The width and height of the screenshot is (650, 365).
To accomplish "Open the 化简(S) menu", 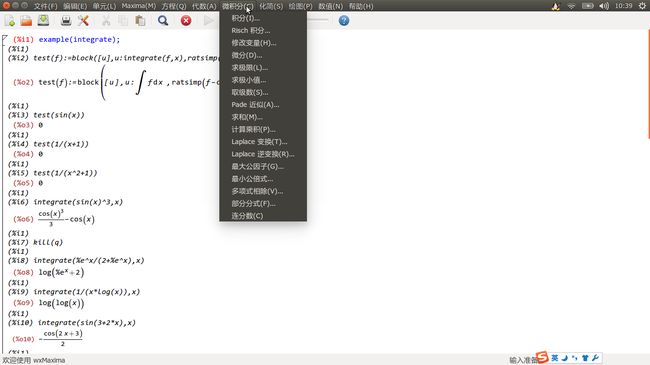I will [x=271, y=6].
